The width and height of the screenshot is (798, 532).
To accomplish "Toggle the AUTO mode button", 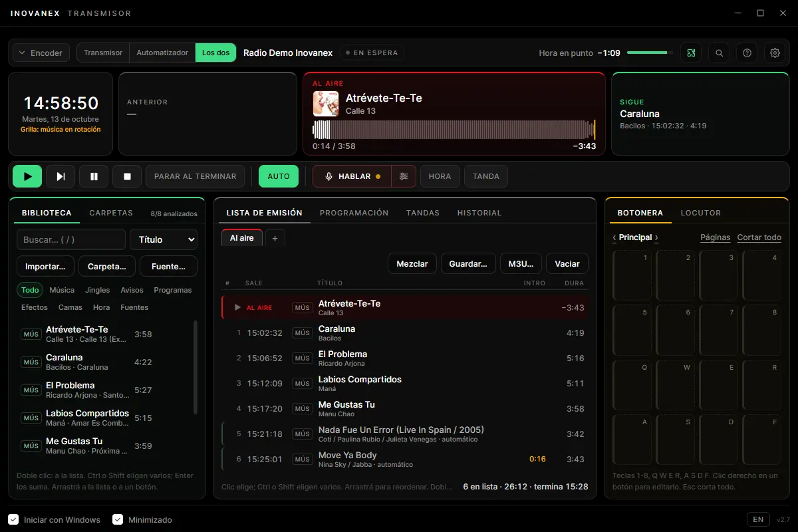I will (x=279, y=176).
